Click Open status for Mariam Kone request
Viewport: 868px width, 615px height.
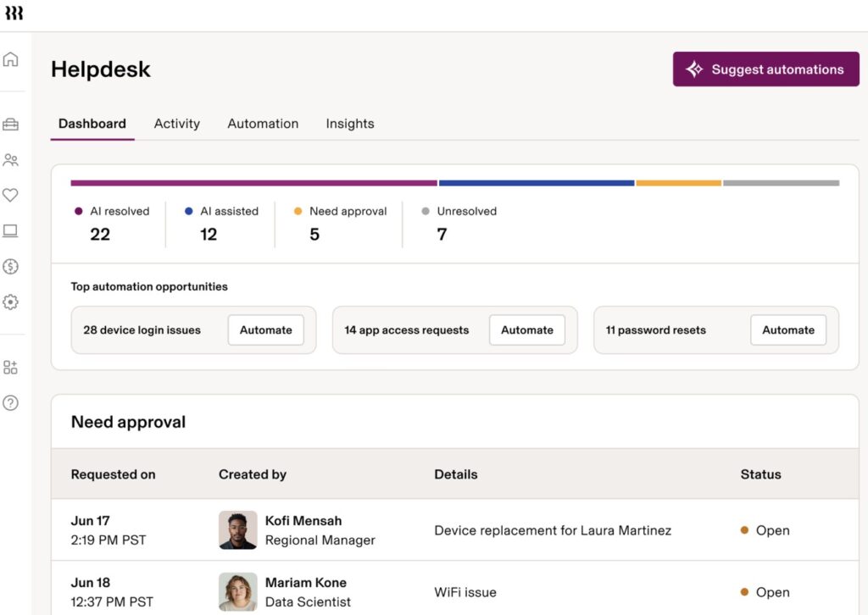click(765, 592)
